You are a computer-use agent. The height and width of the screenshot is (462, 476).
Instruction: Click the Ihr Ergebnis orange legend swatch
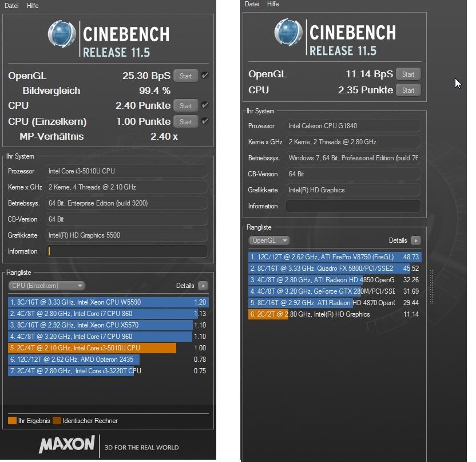point(12,420)
